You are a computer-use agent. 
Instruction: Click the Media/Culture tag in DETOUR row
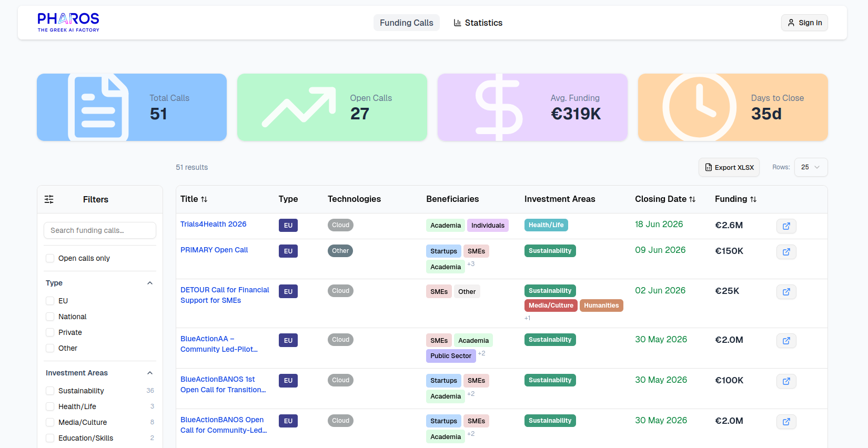click(551, 306)
